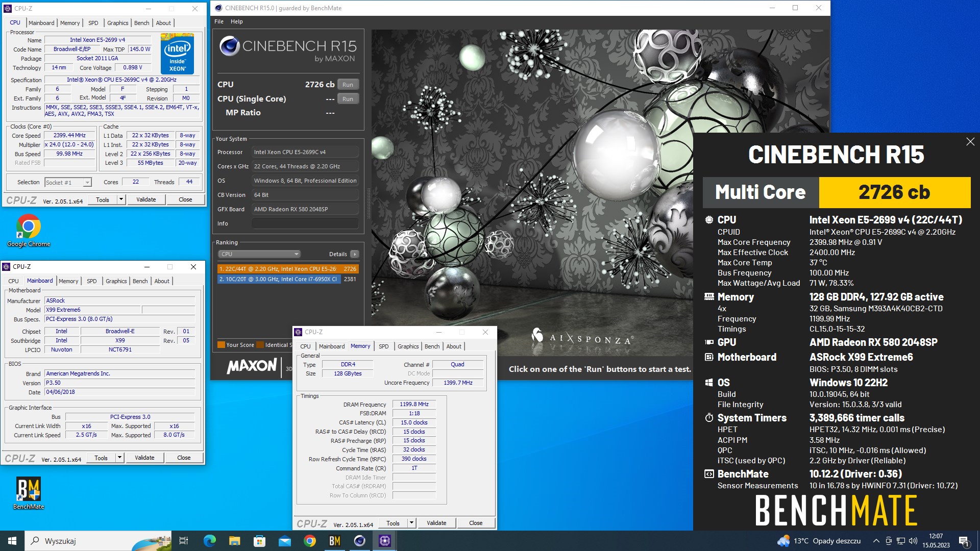Image resolution: width=980 pixels, height=551 pixels.
Task: Switch to Cinebench in the taskbar
Action: click(x=359, y=541)
